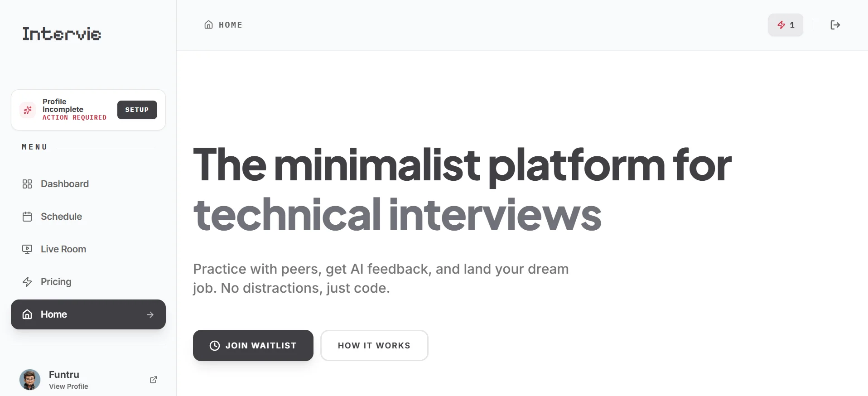
Task: Click the View Profile link
Action: [68, 386]
